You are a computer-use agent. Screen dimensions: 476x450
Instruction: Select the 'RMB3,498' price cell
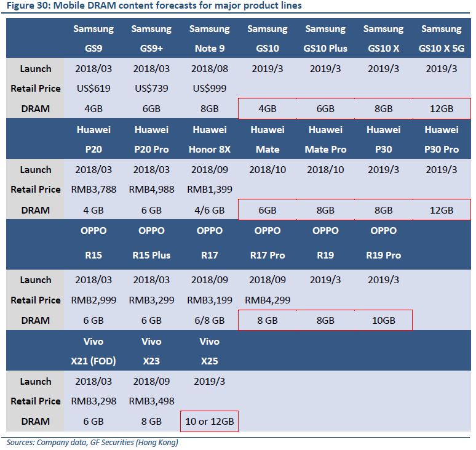(x=151, y=401)
